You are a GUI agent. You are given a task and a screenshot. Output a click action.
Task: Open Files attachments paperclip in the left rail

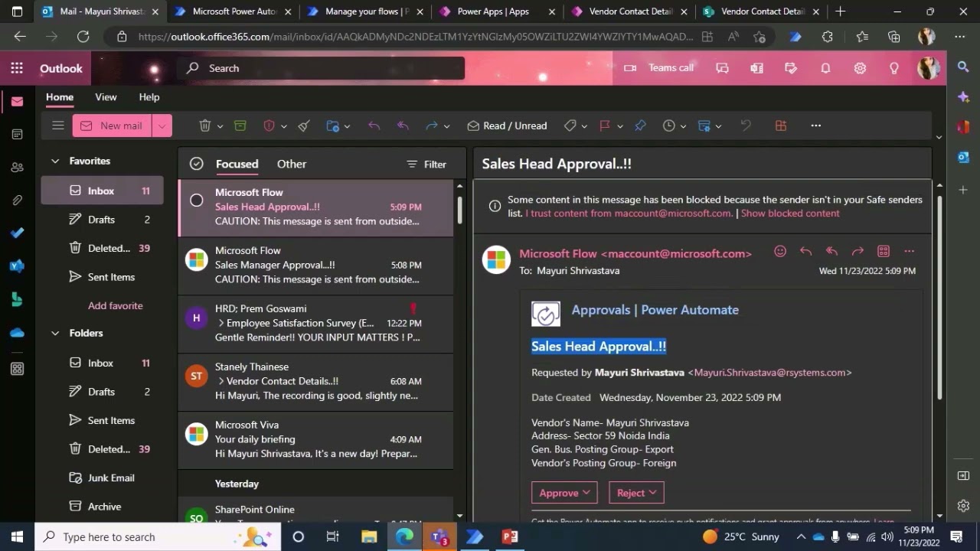tap(17, 200)
